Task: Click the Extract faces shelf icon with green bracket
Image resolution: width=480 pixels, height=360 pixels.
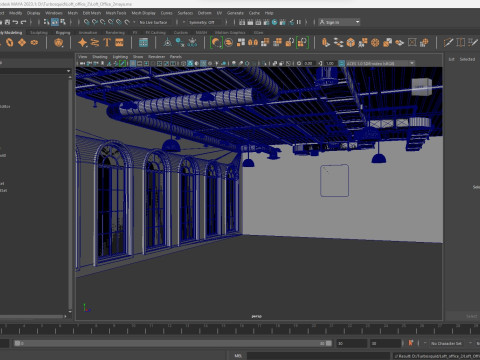Action: pyautogui.click(x=302, y=43)
